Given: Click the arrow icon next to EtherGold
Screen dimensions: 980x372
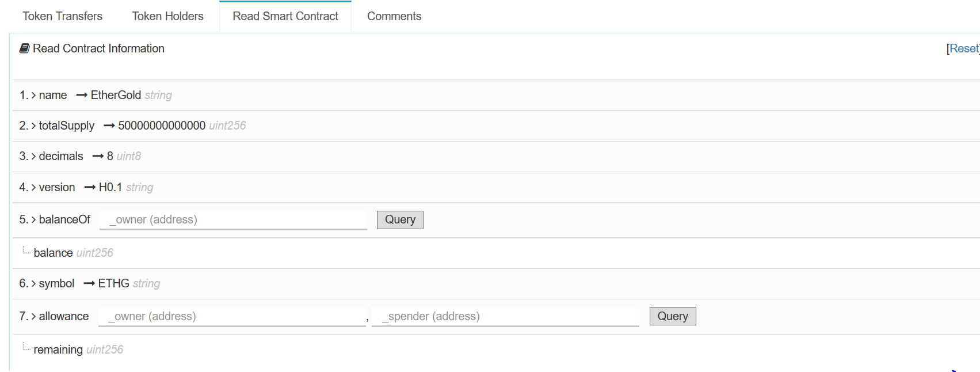Looking at the screenshot, I should [x=82, y=95].
